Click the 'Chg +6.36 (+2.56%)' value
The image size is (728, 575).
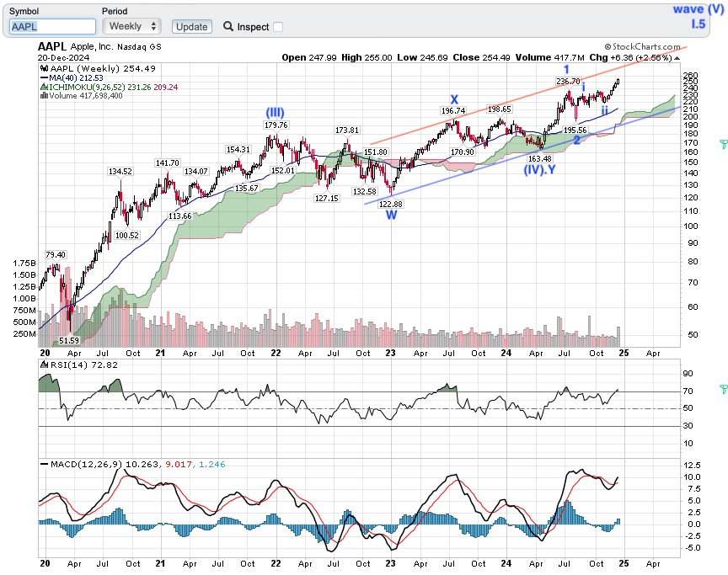pyautogui.click(x=630, y=57)
